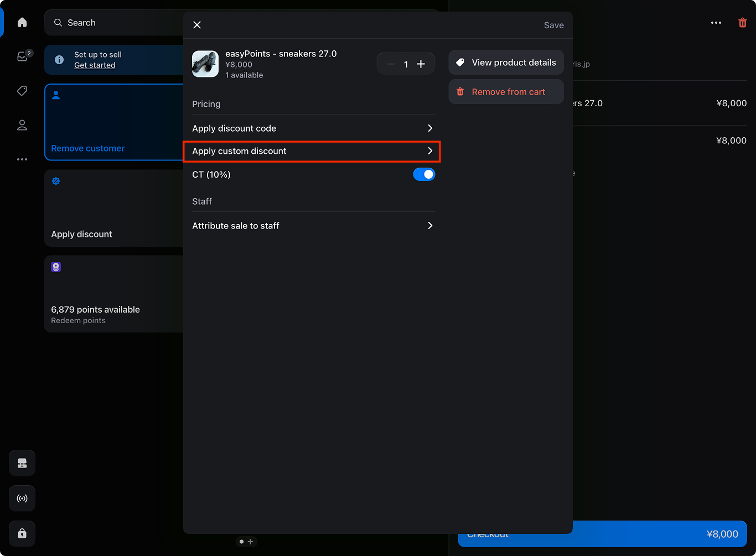This screenshot has height=556, width=756.
Task: Click the store register icon
Action: click(x=22, y=463)
